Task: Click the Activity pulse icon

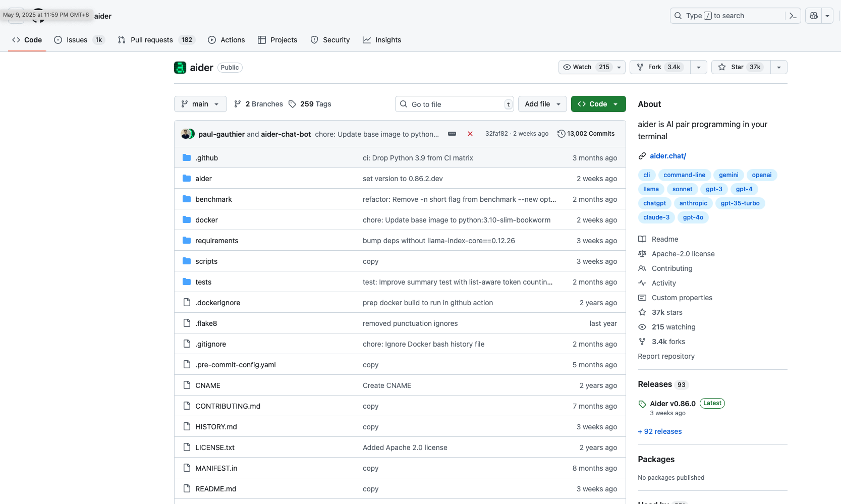Action: click(x=642, y=283)
